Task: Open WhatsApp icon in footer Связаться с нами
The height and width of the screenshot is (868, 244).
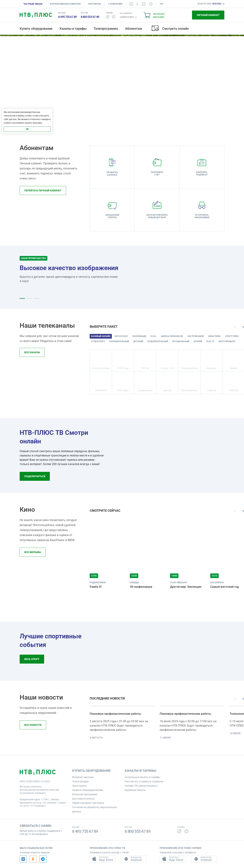Action: [x=179, y=831]
